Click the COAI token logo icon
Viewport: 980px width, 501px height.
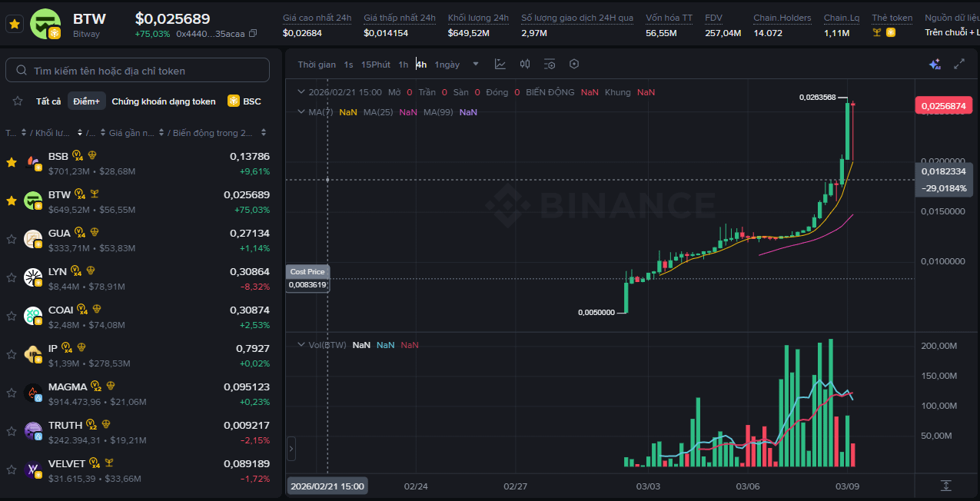click(x=33, y=316)
